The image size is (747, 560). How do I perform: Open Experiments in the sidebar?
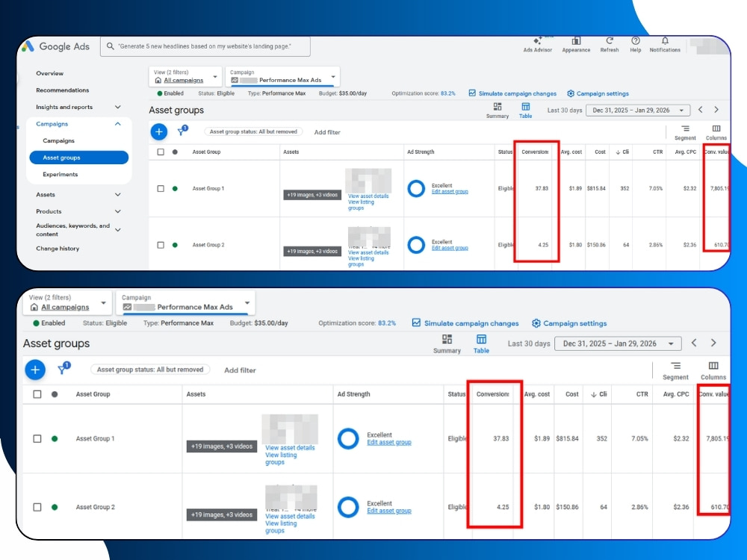[x=60, y=174]
